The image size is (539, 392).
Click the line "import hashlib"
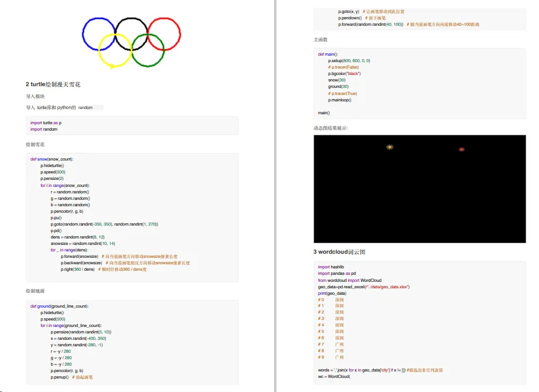coord(330,267)
